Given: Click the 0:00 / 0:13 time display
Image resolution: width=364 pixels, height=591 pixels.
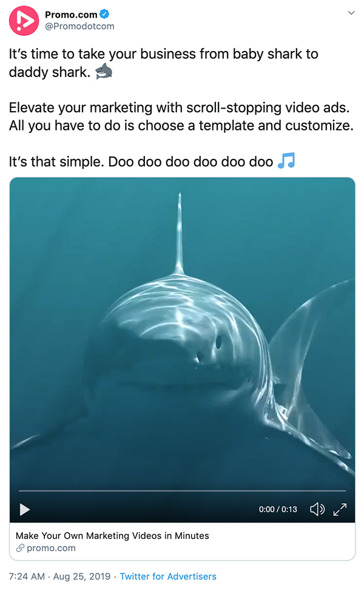Looking at the screenshot, I should point(278,509).
